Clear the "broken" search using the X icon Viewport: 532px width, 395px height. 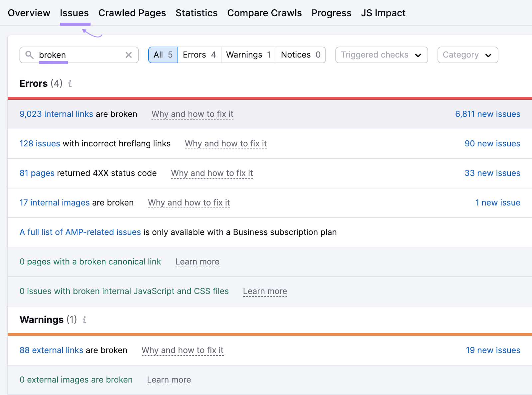pyautogui.click(x=129, y=55)
